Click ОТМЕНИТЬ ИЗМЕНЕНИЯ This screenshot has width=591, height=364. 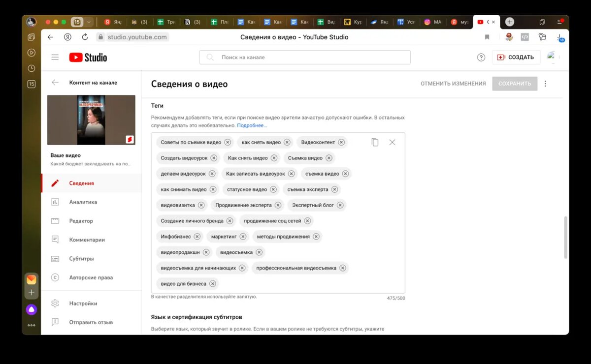point(453,84)
